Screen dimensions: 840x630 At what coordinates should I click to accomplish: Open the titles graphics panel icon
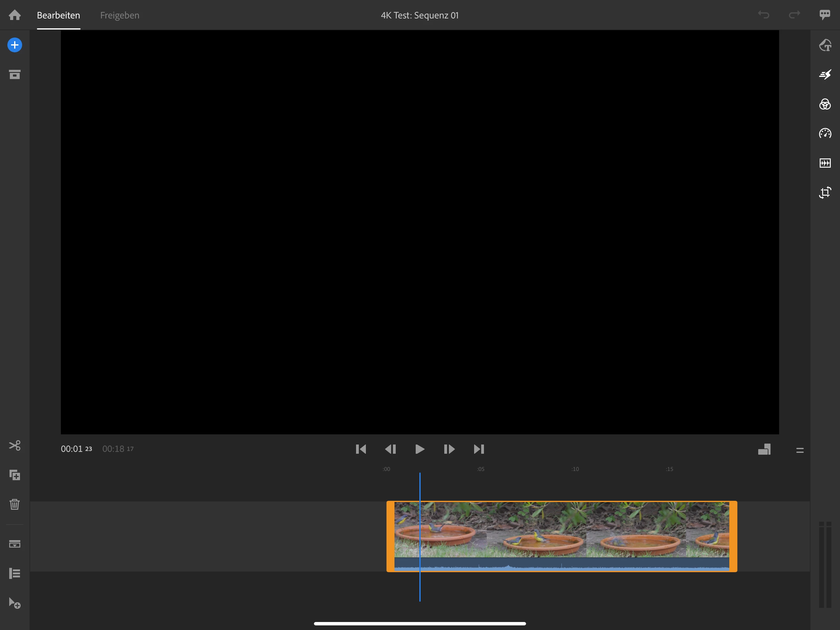click(x=825, y=45)
